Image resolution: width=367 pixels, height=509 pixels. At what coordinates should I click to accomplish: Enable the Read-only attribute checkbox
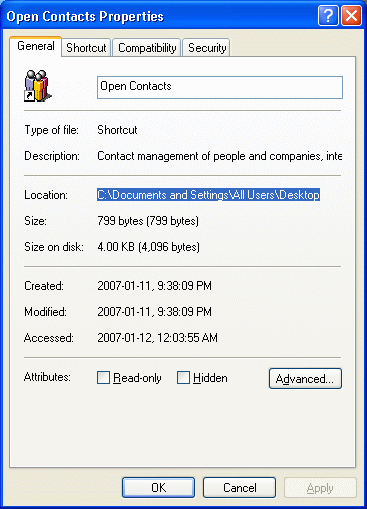pos(103,378)
